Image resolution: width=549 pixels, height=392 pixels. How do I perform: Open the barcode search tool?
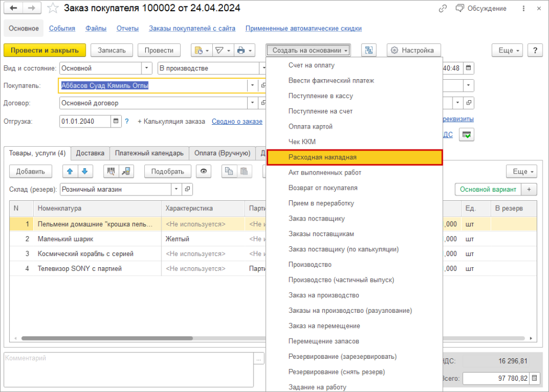[112, 171]
